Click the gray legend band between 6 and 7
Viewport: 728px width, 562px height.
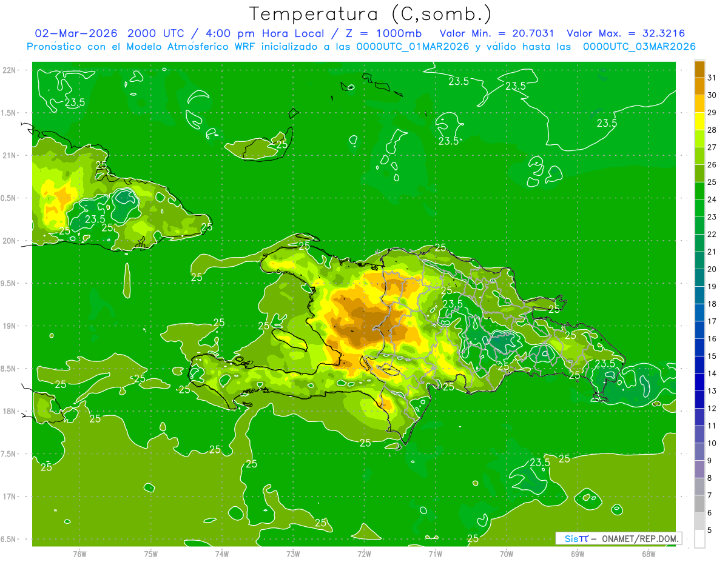699,504
